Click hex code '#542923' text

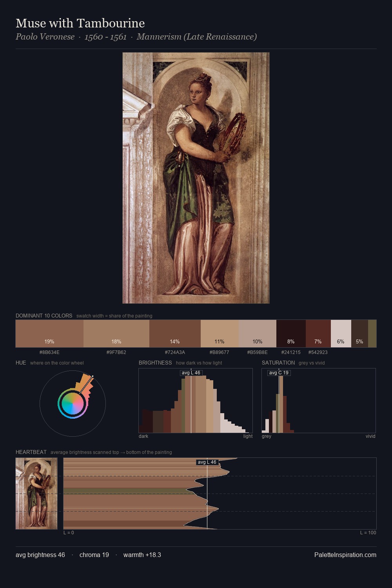click(x=318, y=352)
